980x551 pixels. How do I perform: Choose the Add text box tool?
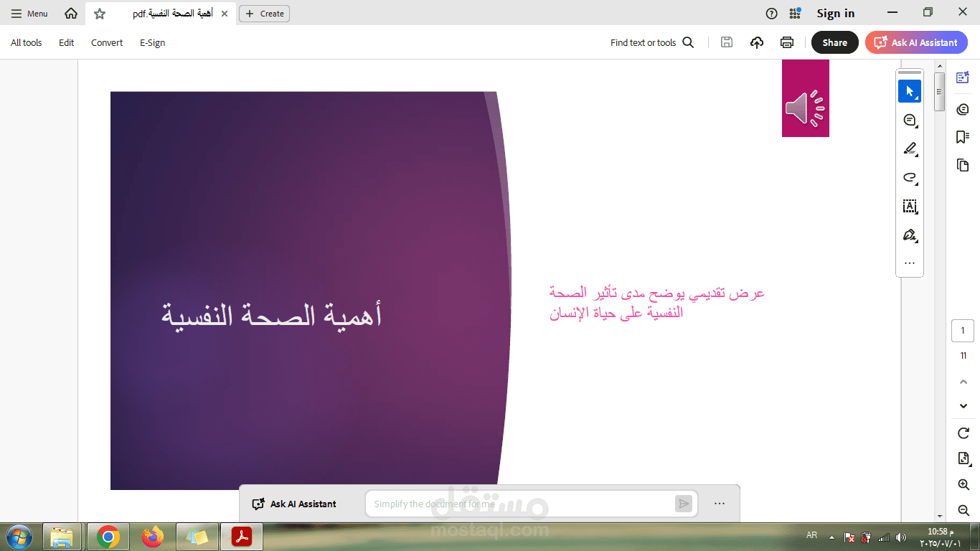tap(910, 207)
